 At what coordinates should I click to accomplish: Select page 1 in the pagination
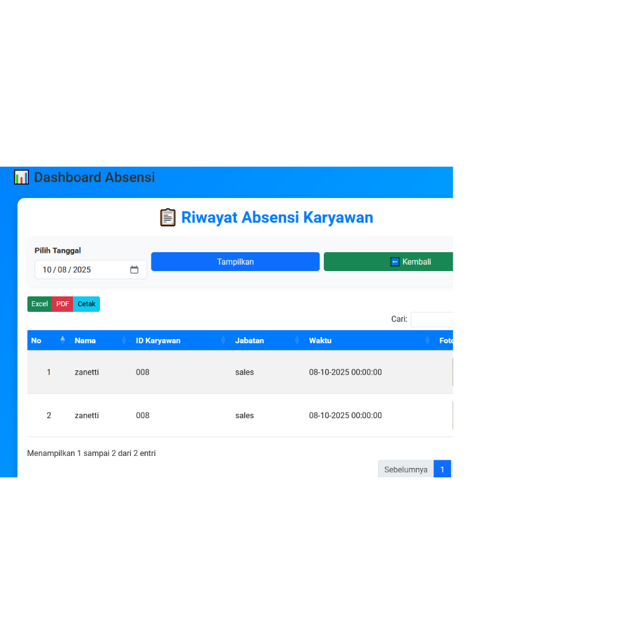[x=442, y=469]
